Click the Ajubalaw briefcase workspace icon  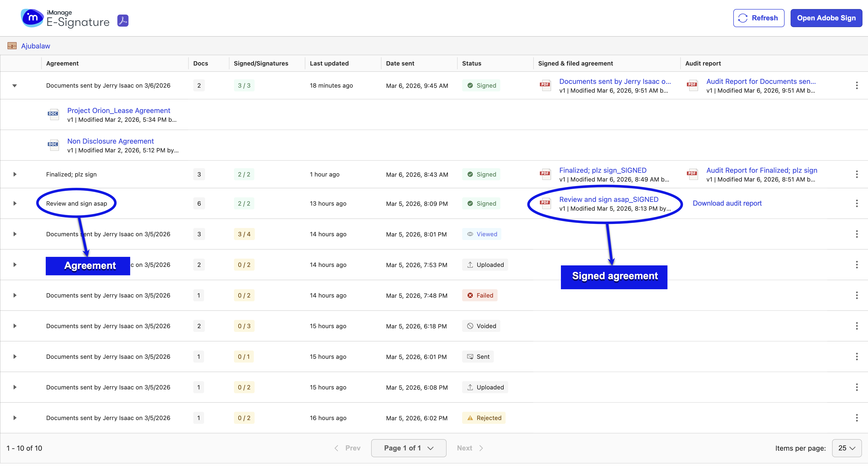[12, 46]
